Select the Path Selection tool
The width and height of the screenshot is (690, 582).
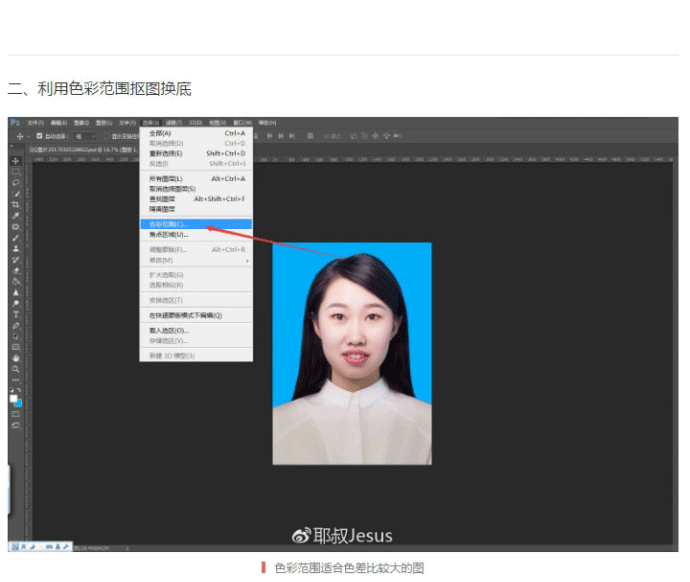click(x=16, y=337)
